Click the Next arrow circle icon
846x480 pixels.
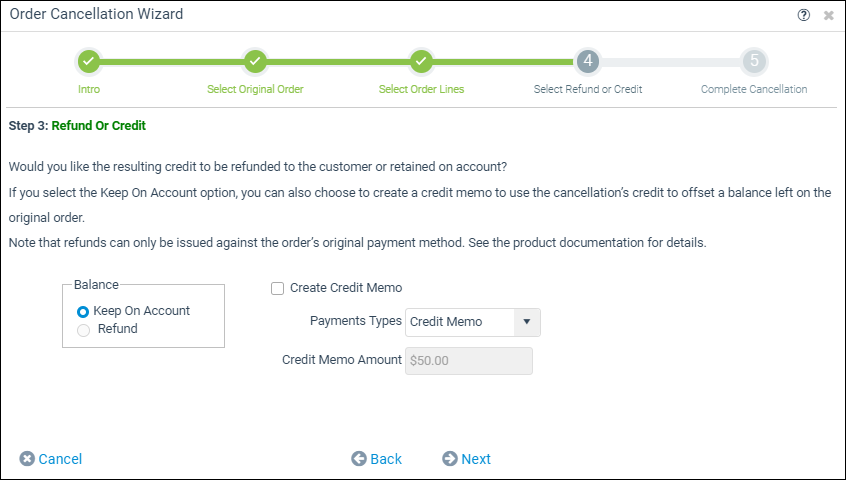(x=449, y=458)
